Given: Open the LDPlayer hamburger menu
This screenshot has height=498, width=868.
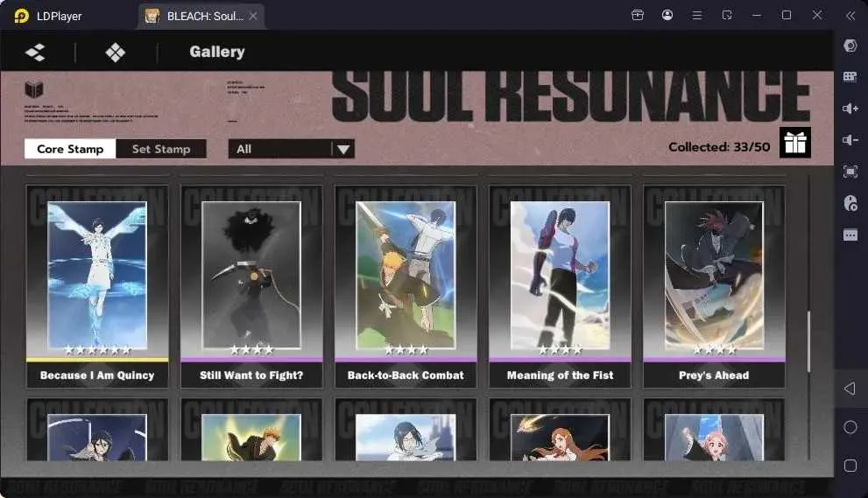Looking at the screenshot, I should click(697, 16).
